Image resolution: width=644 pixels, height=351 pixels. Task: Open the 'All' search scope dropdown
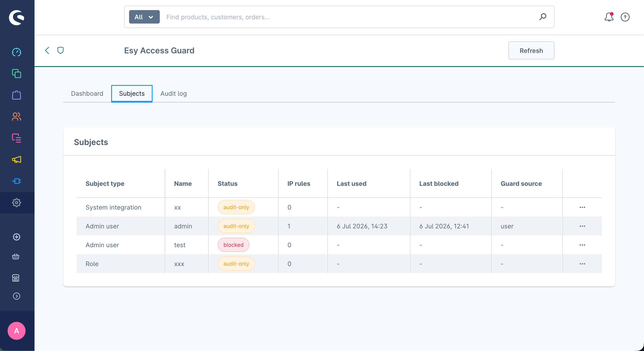(x=144, y=17)
